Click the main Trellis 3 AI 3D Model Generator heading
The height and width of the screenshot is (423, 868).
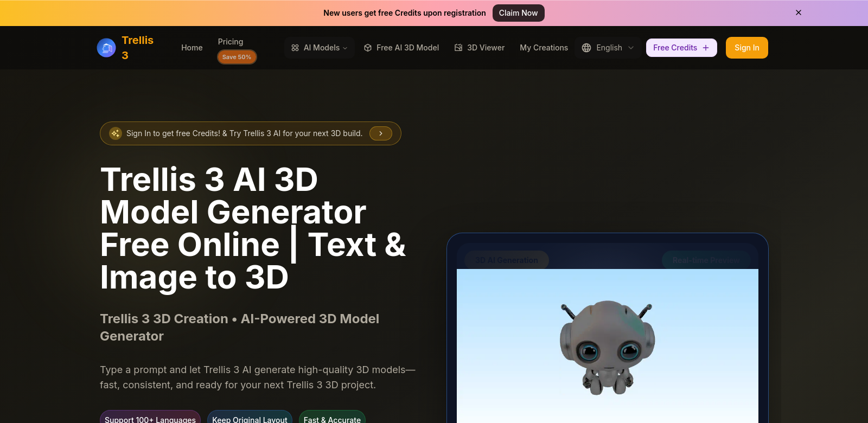tap(253, 228)
